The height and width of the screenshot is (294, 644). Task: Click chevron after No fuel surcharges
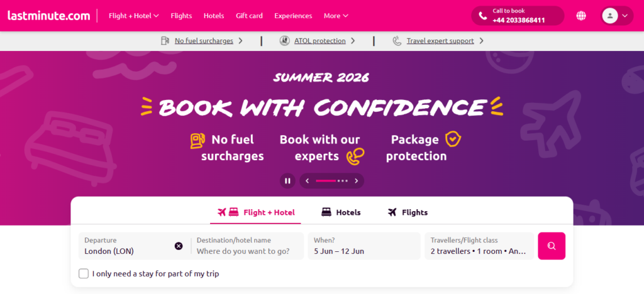point(241,41)
